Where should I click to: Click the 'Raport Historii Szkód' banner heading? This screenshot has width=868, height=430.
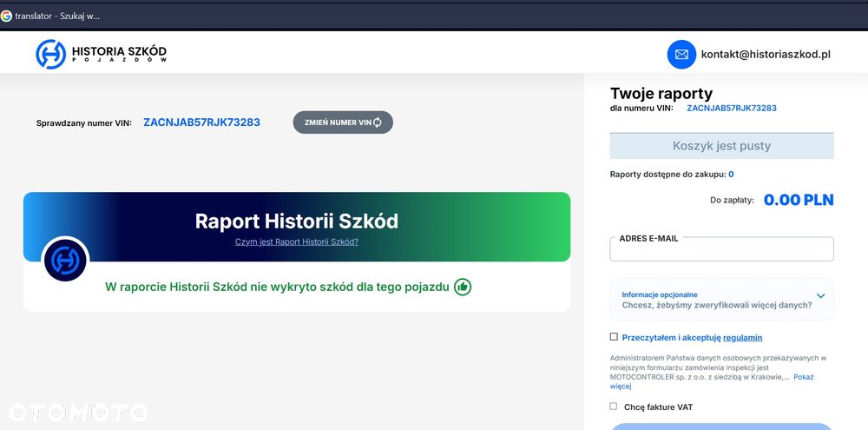pyautogui.click(x=297, y=222)
